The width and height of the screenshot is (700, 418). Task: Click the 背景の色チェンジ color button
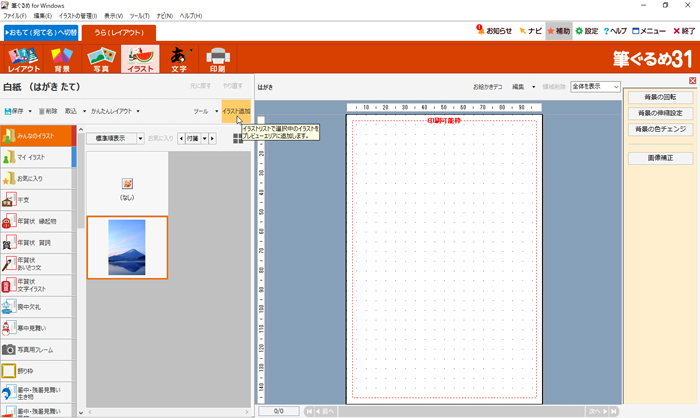pyautogui.click(x=658, y=129)
